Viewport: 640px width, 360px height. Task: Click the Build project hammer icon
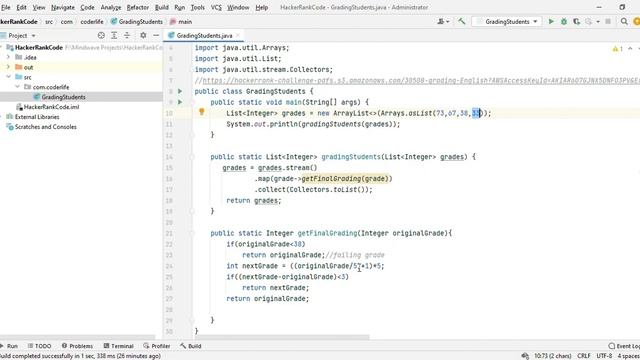(x=462, y=22)
